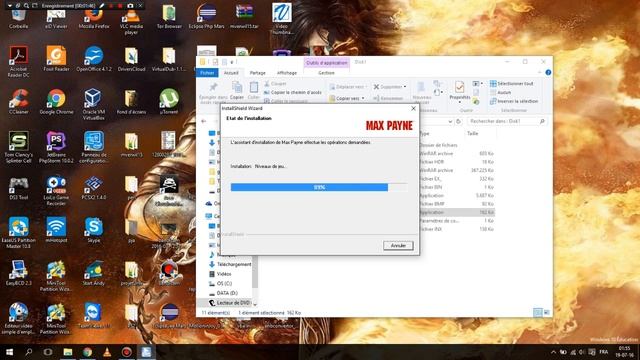Screen dimensions: 640x360
Task: Go back using Explorer's back arrow
Action: click(204, 121)
